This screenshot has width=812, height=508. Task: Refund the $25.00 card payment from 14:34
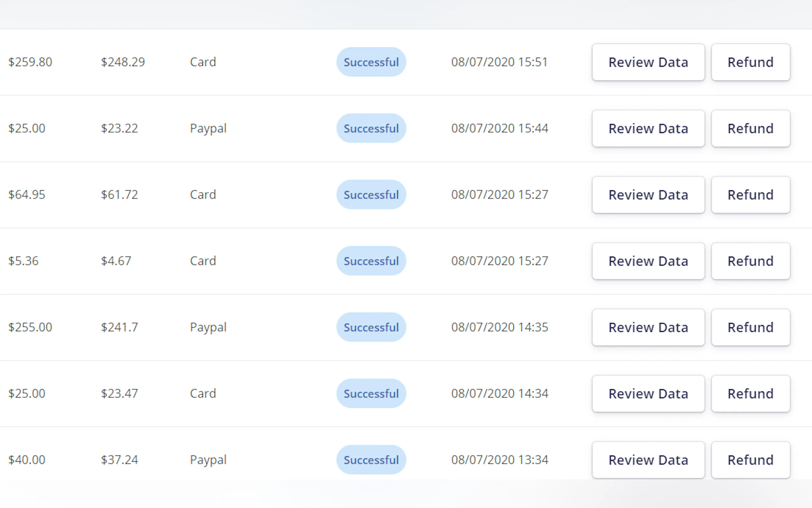pyautogui.click(x=750, y=393)
